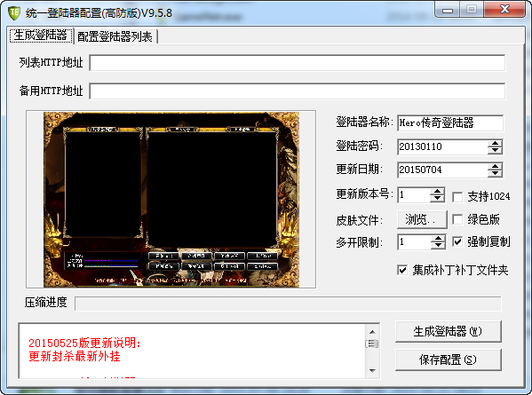532x395 pixels.
Task: Click into the 列表HTTP地址 input field
Action: tap(298, 63)
